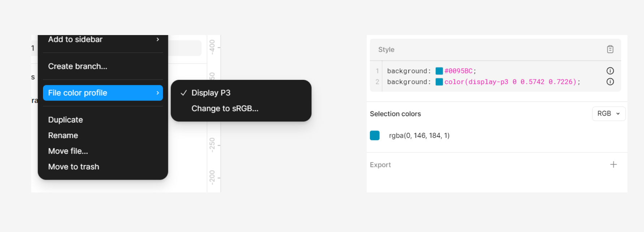Click info icon for hex background line
The width and height of the screenshot is (644, 232).
(x=610, y=71)
